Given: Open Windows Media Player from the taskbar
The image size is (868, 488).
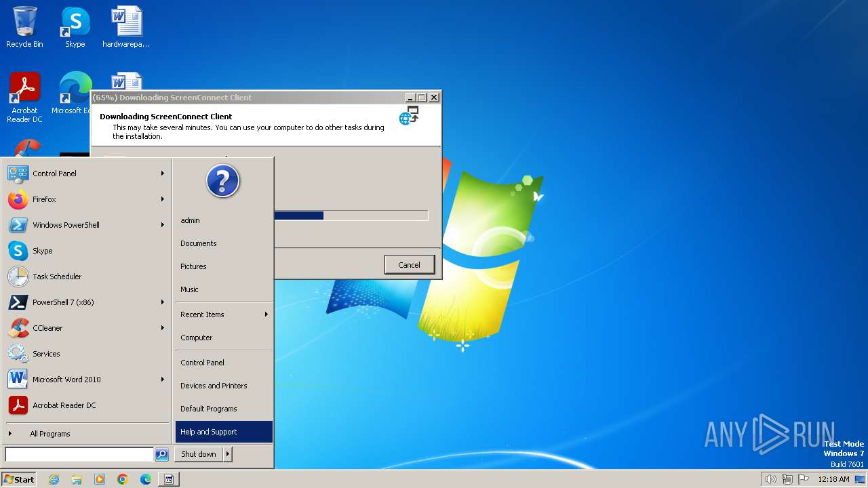Looking at the screenshot, I should [x=100, y=479].
